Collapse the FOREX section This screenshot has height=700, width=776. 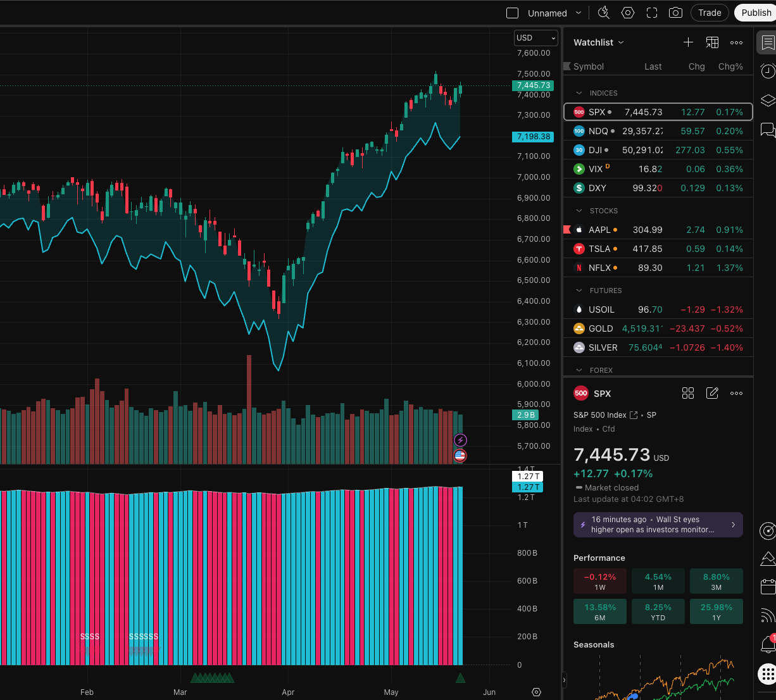[x=579, y=370]
